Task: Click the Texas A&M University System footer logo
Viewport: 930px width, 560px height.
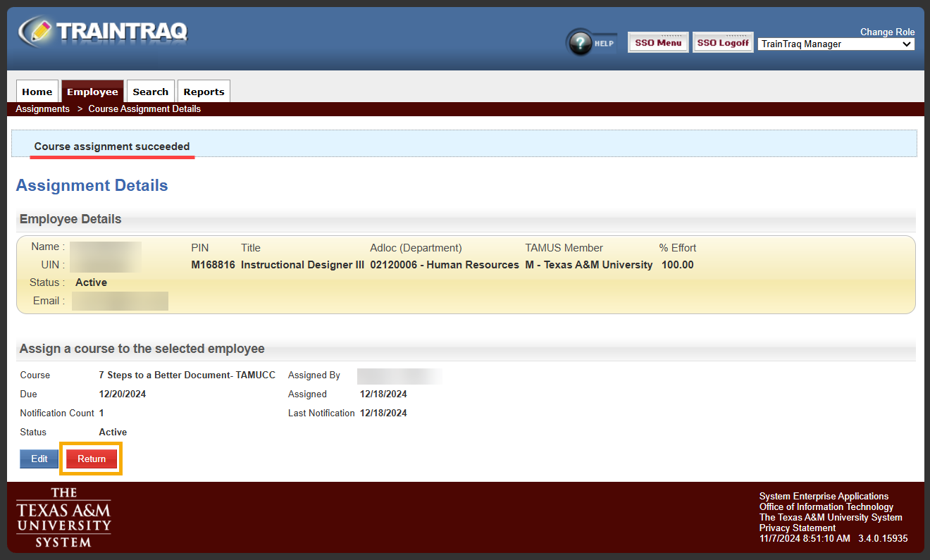Action: (x=63, y=517)
